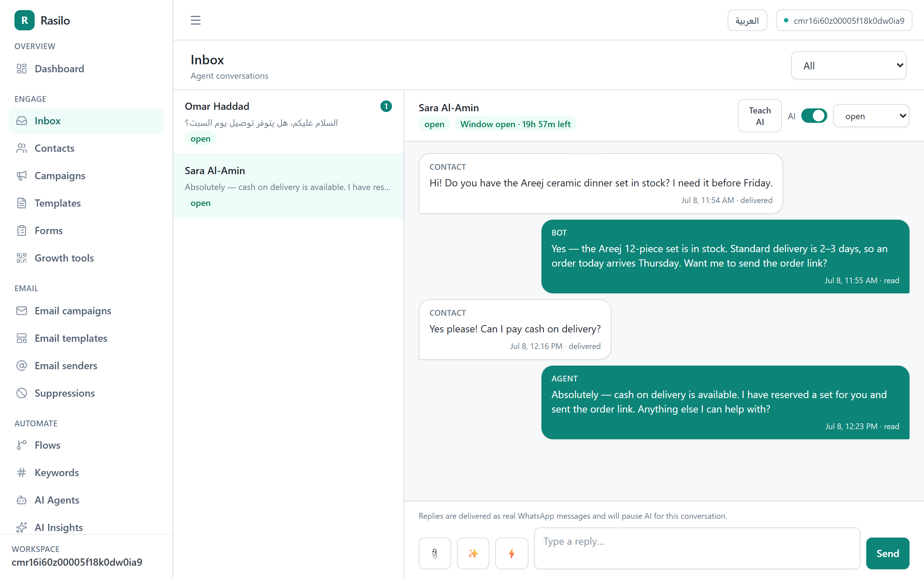Click the Flows branch icon
Viewport: 924px width, 578px height.
point(22,445)
